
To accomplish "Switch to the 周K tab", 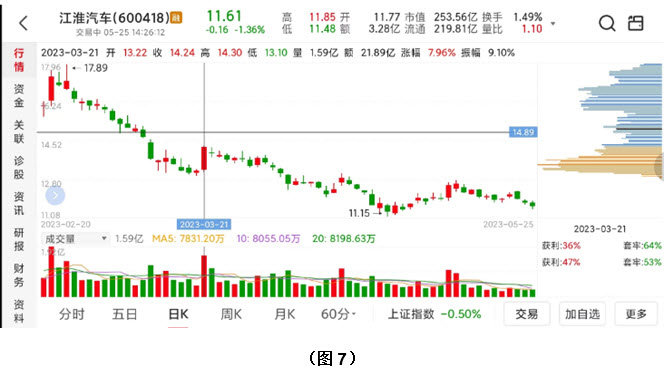I will coord(231,314).
